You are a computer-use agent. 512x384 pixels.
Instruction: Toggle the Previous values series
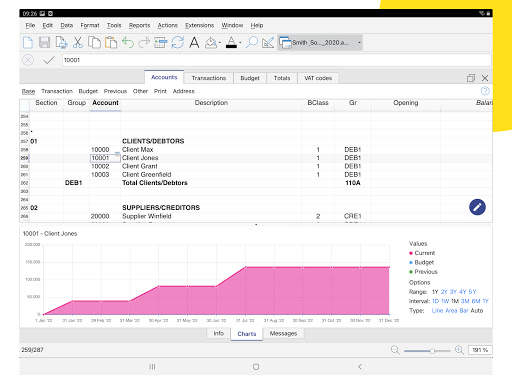(x=423, y=272)
